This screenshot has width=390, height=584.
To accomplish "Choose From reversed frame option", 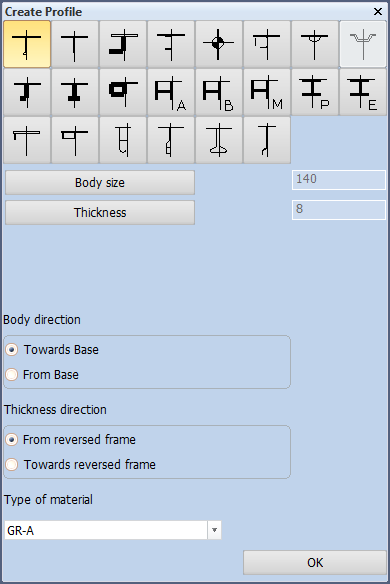I will point(12,440).
